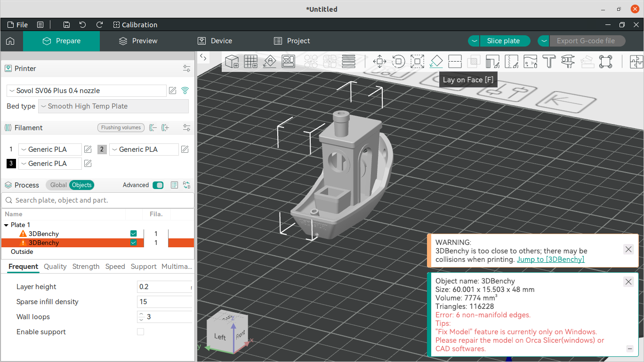
Task: Open the Cut tool
Action: [x=455, y=61]
